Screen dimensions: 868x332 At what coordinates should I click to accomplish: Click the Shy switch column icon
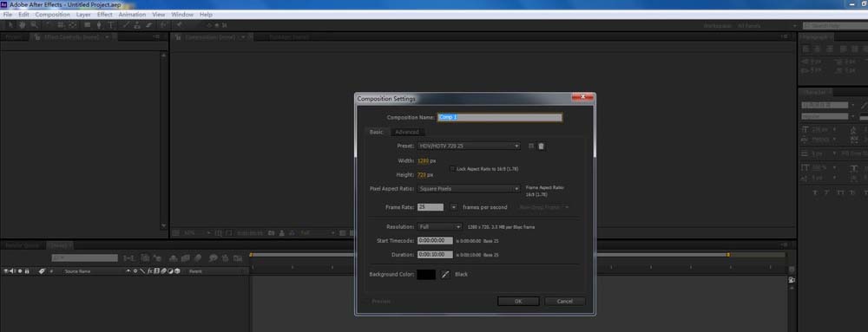pos(128,271)
